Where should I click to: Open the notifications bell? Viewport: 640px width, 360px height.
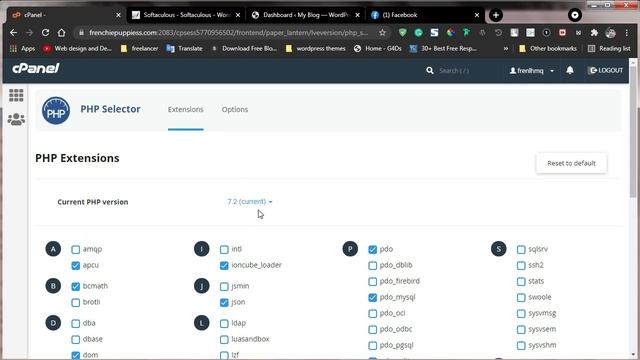tap(570, 70)
